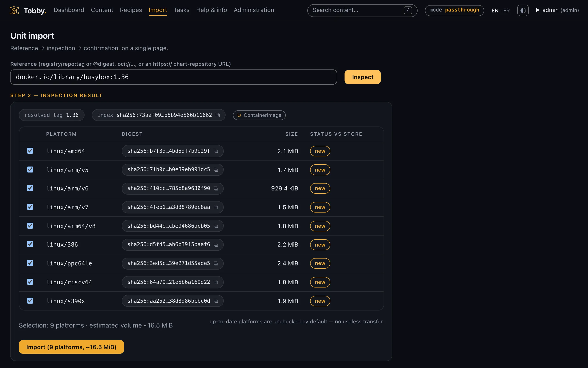The height and width of the screenshot is (368, 588).
Task: Click Import (9 platforms, ~16.5 MiB) button
Action: coord(71,347)
